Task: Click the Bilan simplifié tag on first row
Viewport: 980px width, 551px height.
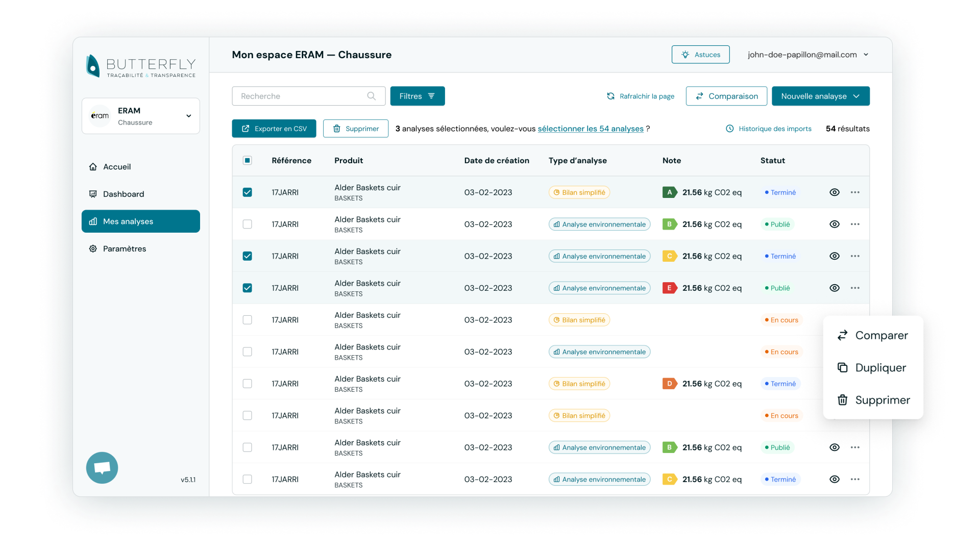Action: [x=579, y=192]
